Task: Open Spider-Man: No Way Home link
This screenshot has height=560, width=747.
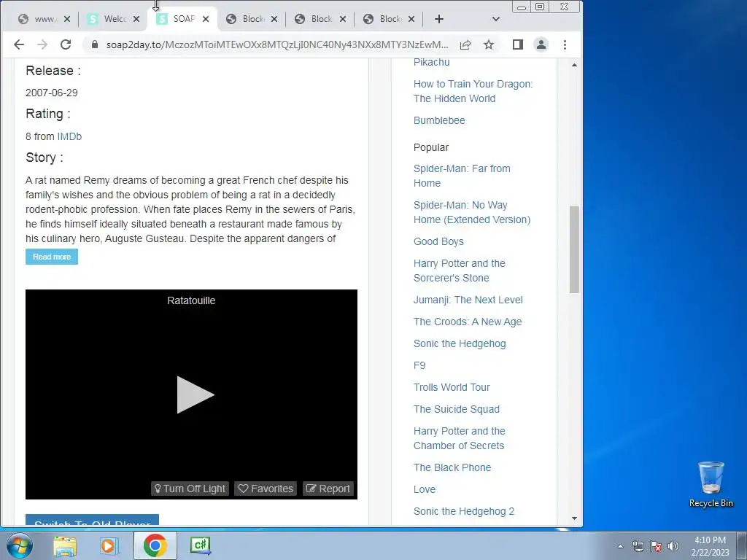Action: click(x=472, y=212)
